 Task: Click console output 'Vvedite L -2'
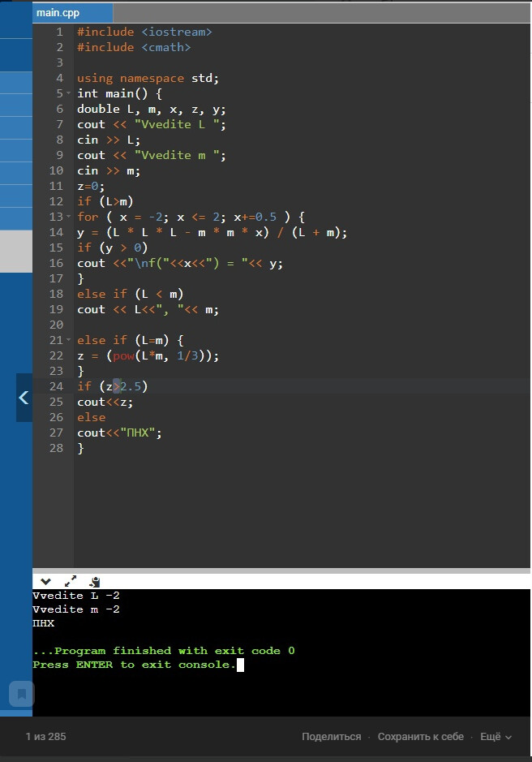pyautogui.click(x=76, y=596)
